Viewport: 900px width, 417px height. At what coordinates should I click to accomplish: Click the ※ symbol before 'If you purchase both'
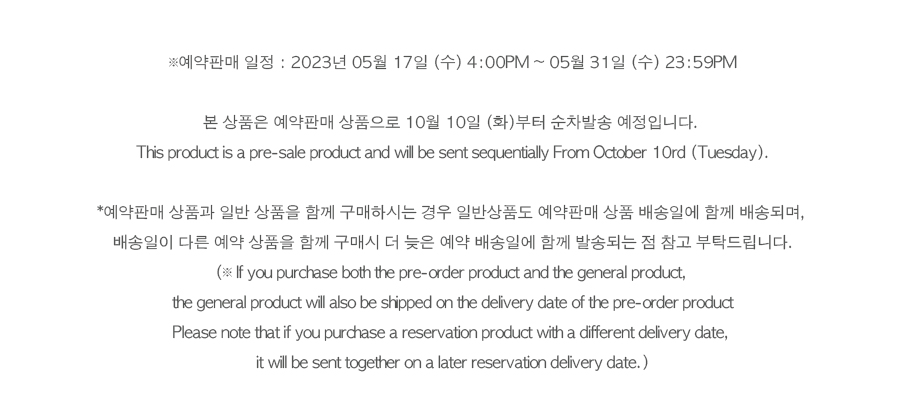227,273
